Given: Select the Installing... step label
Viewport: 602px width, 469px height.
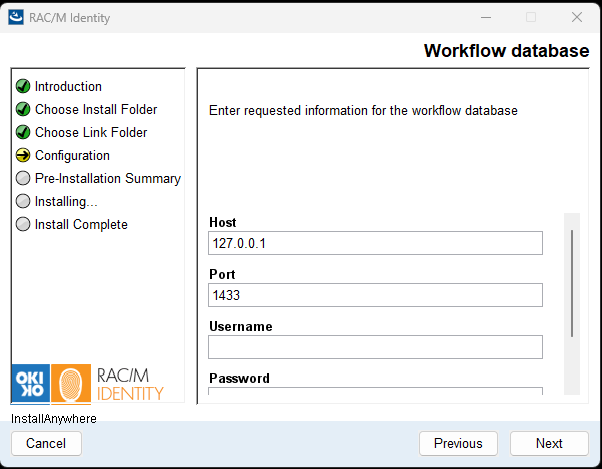Looking at the screenshot, I should point(66,201).
